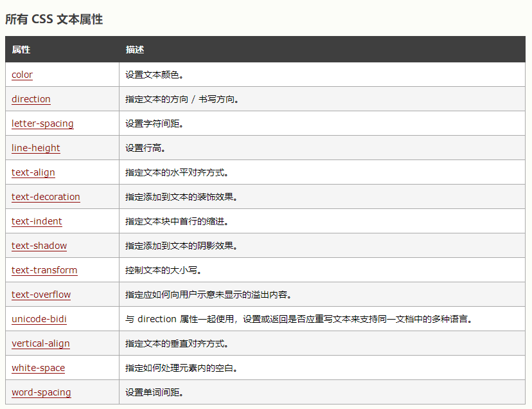Viewport: 532px width, 409px height.
Task: Open the text-decoration property link
Action: click(x=46, y=197)
